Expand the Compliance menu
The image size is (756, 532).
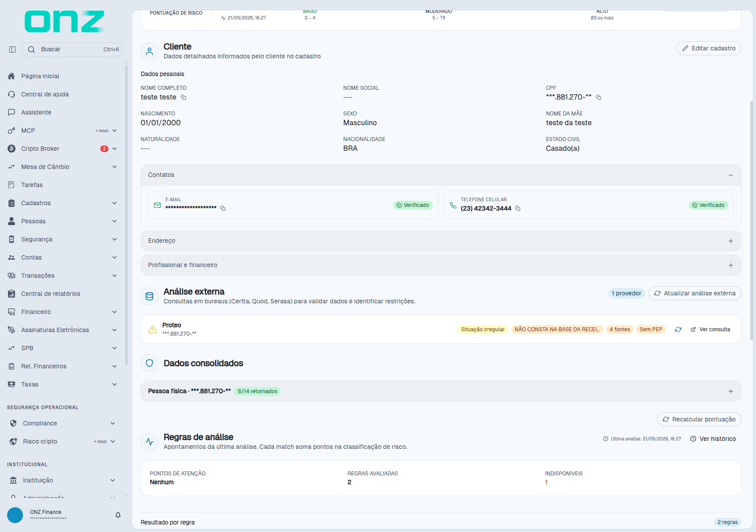click(x=63, y=423)
